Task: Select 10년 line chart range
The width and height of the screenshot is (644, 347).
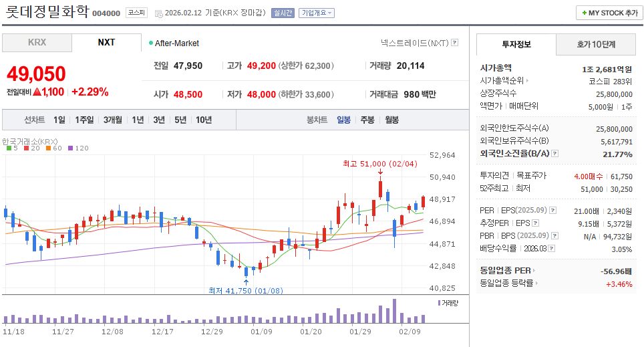Action: [x=204, y=120]
